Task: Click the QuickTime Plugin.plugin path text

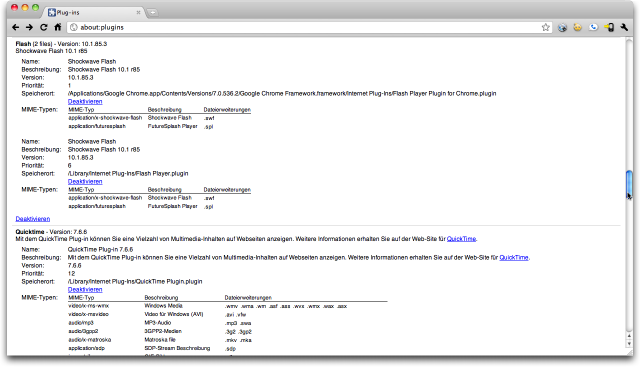Action: point(135,281)
